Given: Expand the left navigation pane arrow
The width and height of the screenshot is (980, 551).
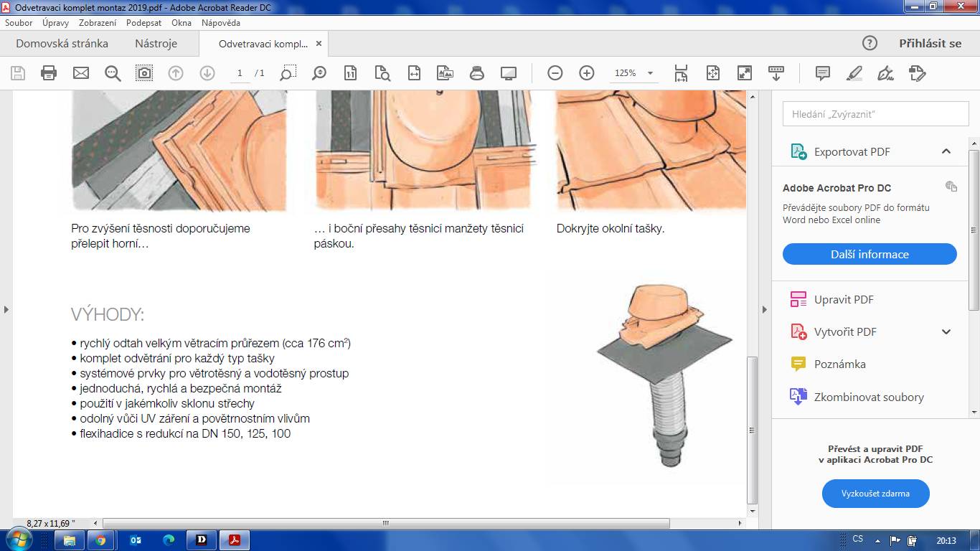Looking at the screenshot, I should tap(6, 310).
